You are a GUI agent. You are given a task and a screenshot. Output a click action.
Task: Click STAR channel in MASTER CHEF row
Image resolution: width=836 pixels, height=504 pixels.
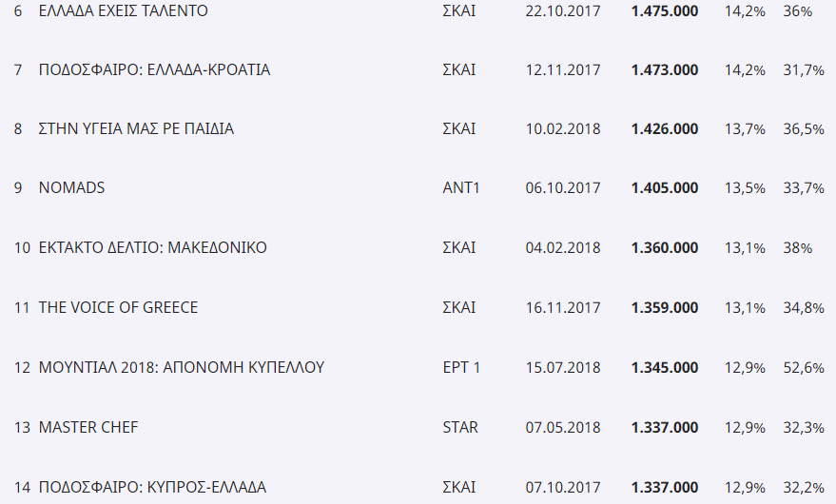pos(460,427)
